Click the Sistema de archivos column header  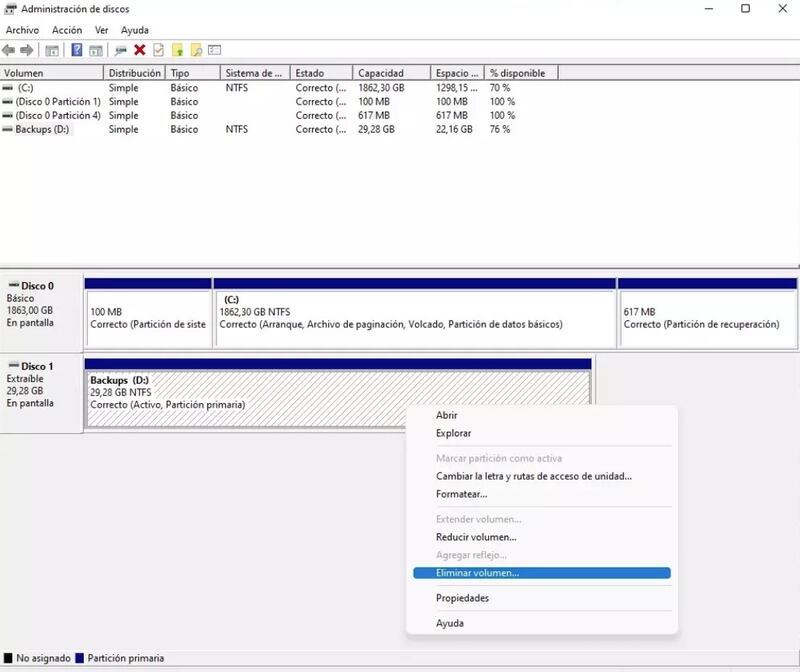coord(254,73)
